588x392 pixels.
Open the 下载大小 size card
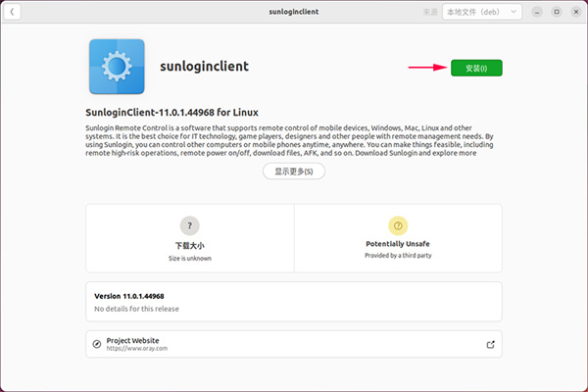coord(190,238)
